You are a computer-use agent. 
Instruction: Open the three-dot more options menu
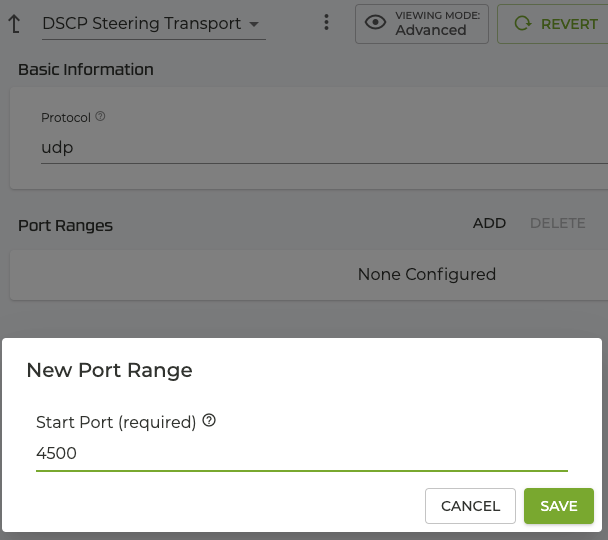point(326,22)
